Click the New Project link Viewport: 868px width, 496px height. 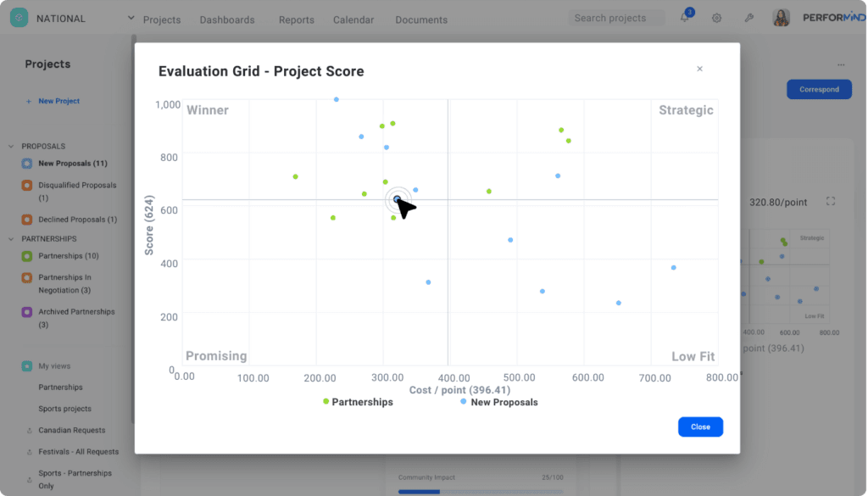pos(58,101)
